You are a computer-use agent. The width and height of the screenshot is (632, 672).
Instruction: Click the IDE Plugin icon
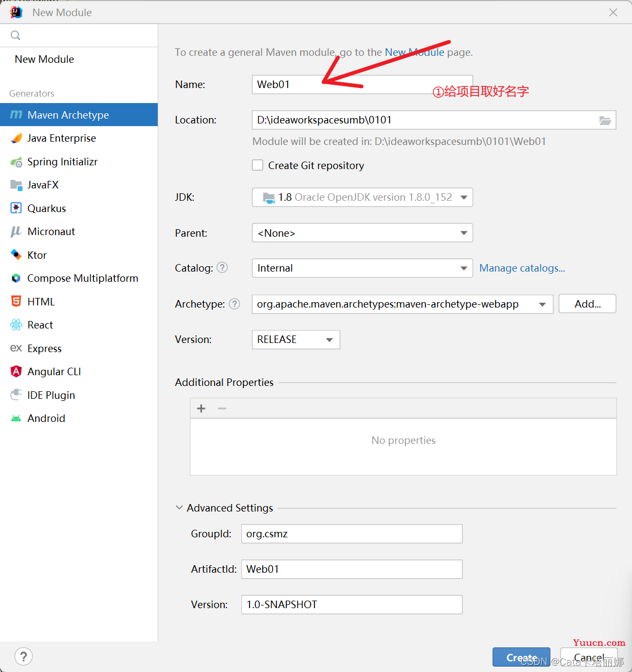coord(16,395)
